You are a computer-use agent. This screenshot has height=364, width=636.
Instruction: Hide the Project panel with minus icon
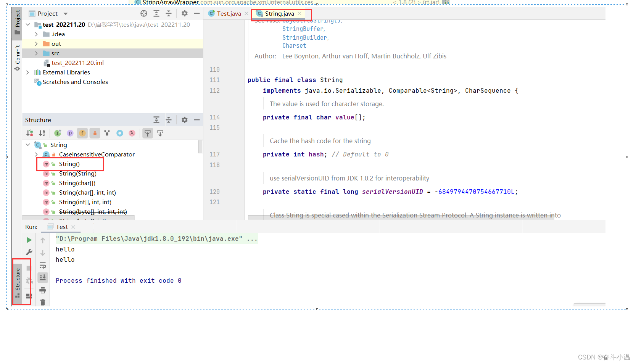[197, 13]
